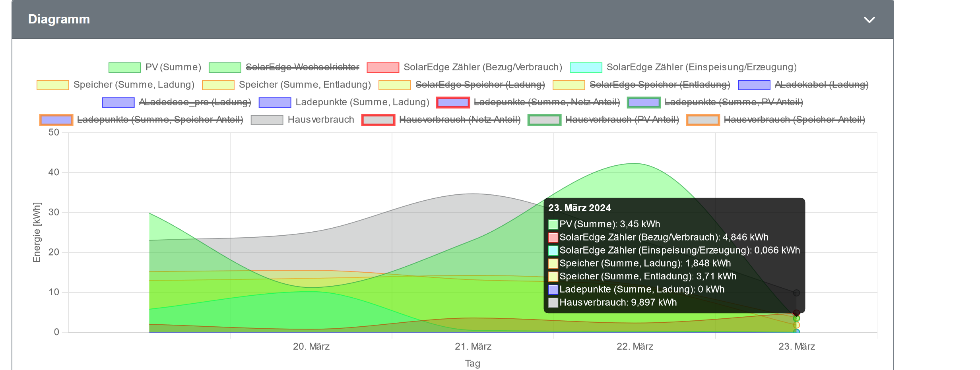This screenshot has height=370, width=980.
Task: Click the yellow Speicher (Summe, Ladung) swatch
Action: 53,85
